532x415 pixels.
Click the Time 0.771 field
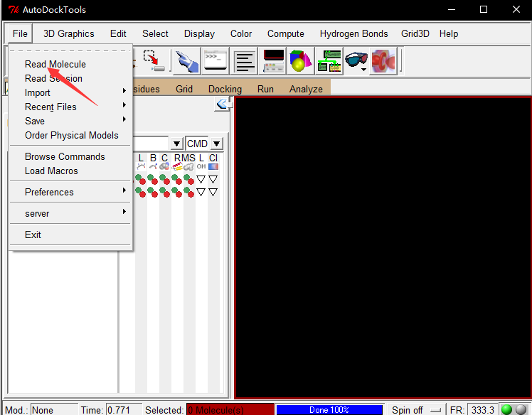[124, 409]
